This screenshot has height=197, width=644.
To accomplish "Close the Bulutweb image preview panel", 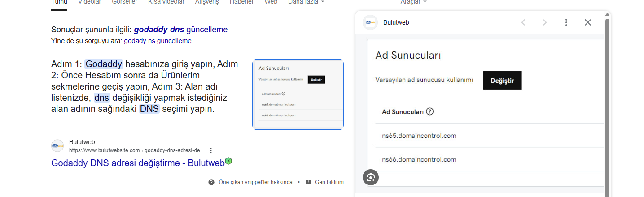I will [x=588, y=22].
